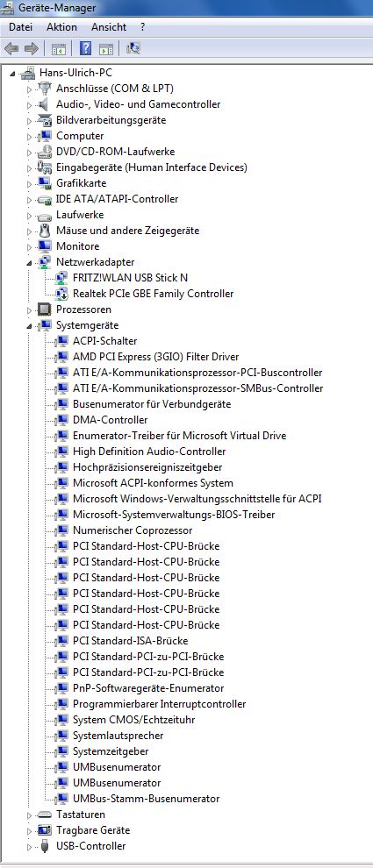Click the FRITZ!WLAN USB Stick N icon
This screenshot has width=373, height=868.
tap(62, 278)
